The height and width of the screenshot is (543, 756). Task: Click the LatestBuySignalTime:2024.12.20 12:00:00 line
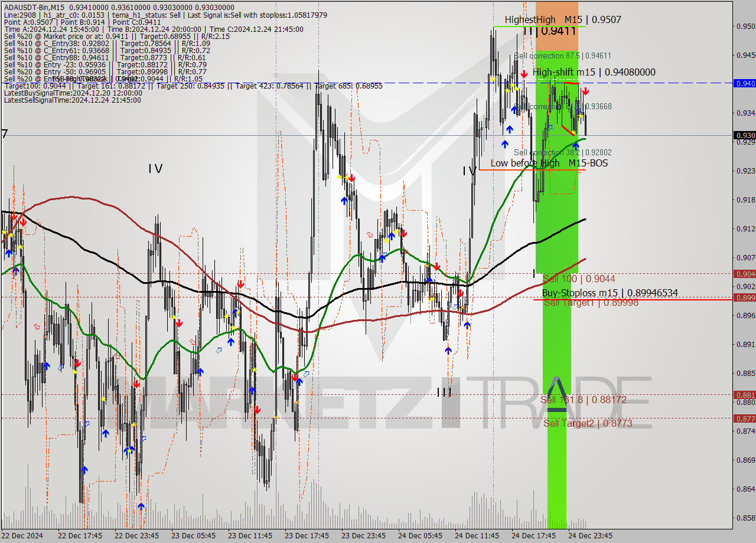[x=73, y=93]
